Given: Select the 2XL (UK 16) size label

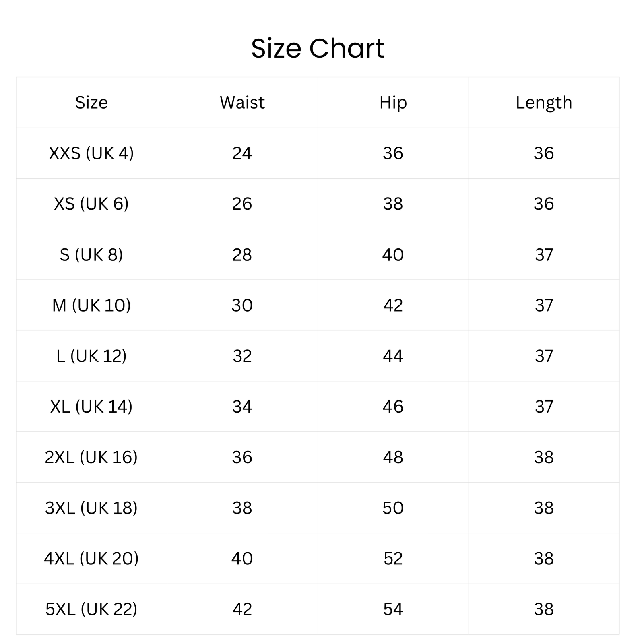Looking at the screenshot, I should point(91,458).
